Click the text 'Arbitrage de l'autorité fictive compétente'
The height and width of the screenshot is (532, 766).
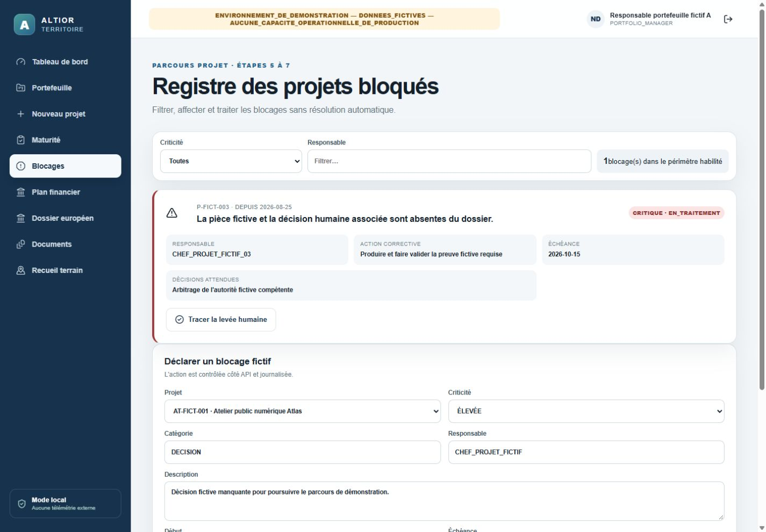tap(232, 290)
